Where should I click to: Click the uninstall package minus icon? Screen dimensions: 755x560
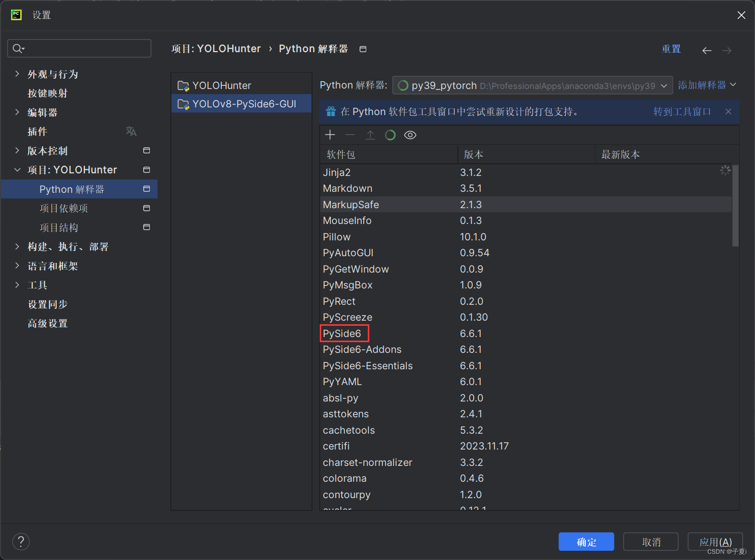click(350, 135)
